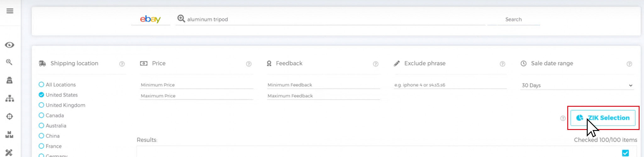The image size is (644, 157).
Task: Expand the 30 Days date range dropdown
Action: [x=577, y=85]
